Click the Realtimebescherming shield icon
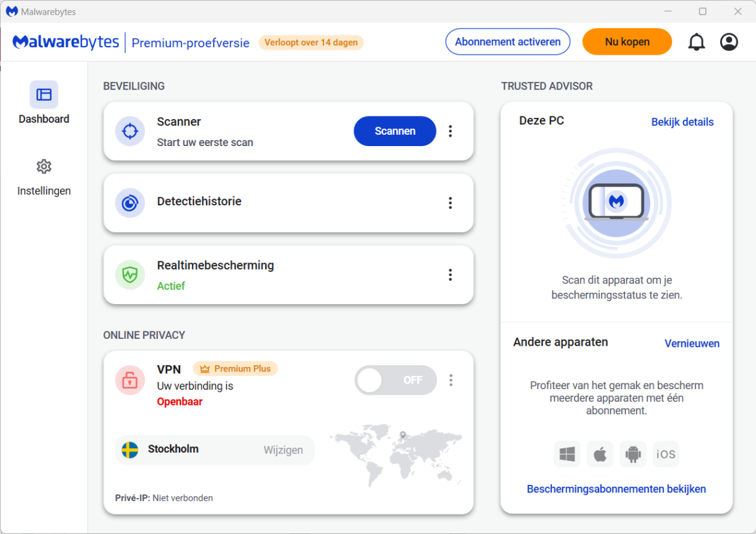The image size is (756, 534). click(130, 275)
